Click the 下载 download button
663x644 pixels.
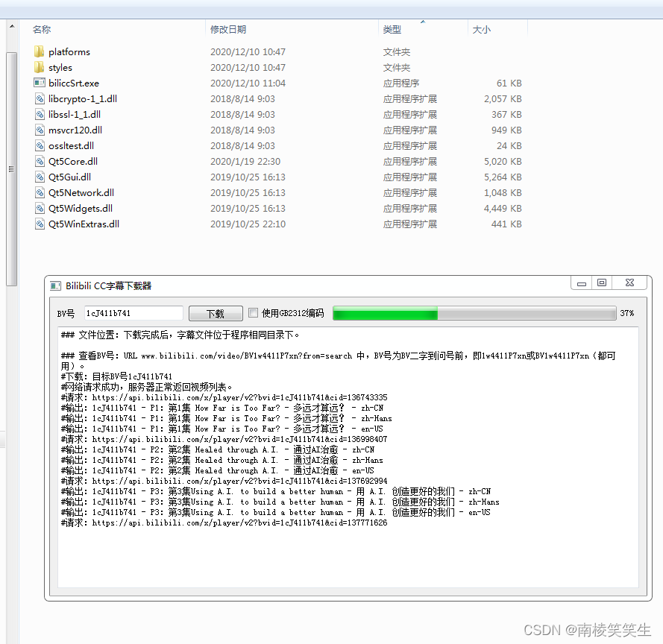tap(216, 314)
